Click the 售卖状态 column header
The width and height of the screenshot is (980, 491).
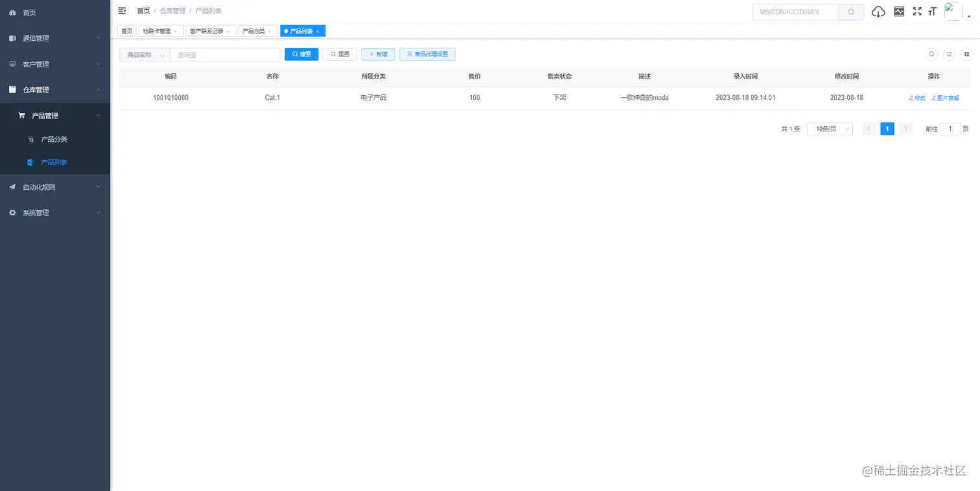(x=559, y=76)
